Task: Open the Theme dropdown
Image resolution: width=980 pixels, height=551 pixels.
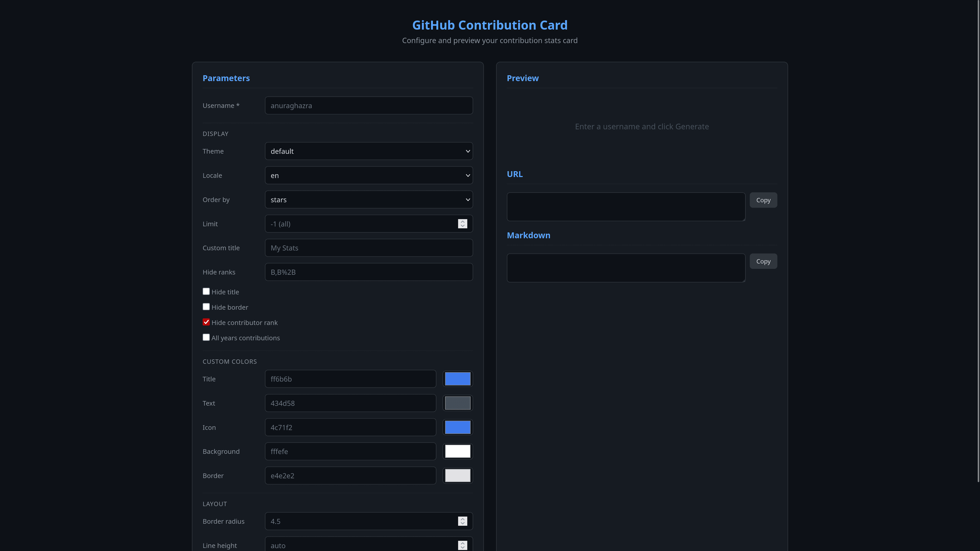Action: (369, 151)
